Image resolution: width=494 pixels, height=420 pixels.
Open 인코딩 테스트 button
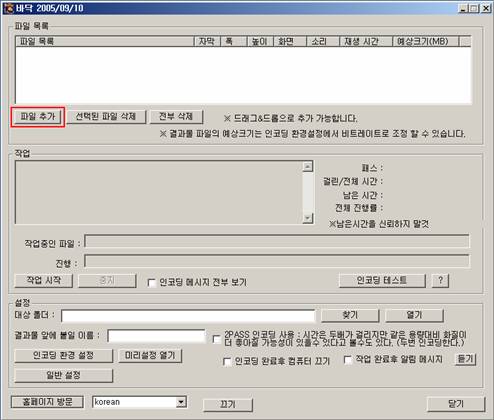coord(382,280)
